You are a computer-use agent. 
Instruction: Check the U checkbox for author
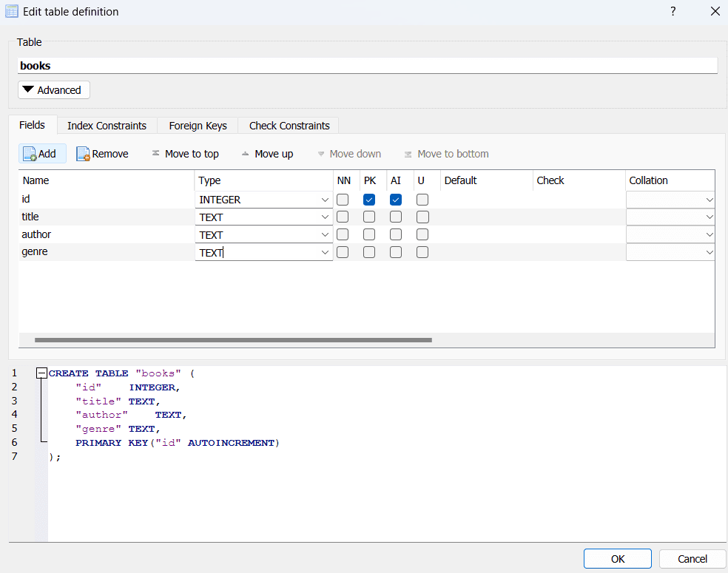tap(422, 234)
